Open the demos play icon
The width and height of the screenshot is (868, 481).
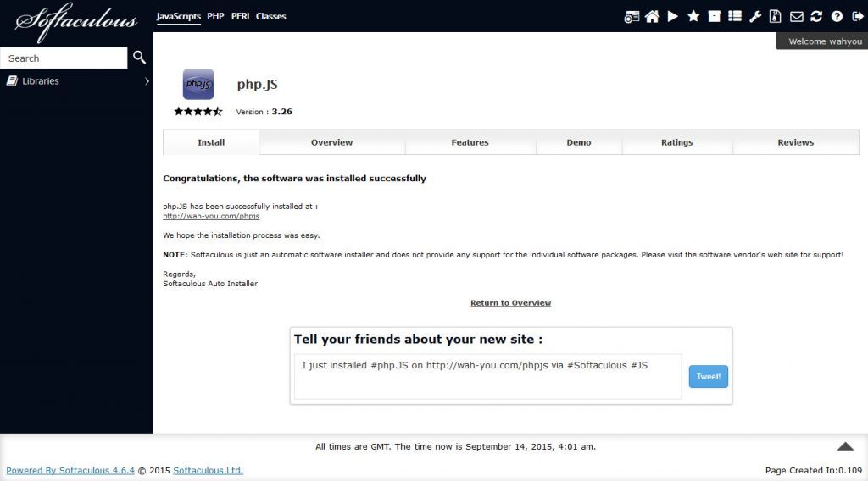pos(672,16)
